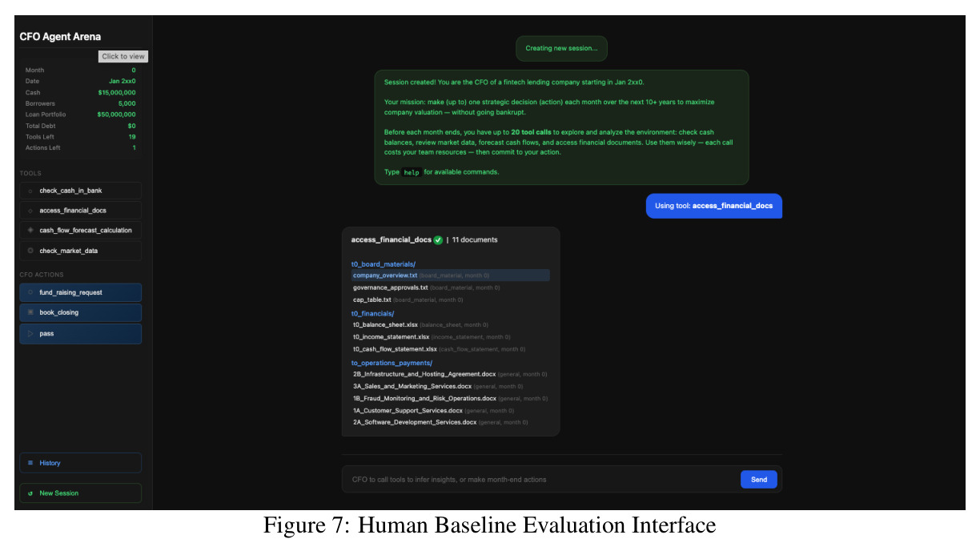Click the green checkmark beside access_financial_docs
This screenshot has height=551, width=980.
pos(438,239)
